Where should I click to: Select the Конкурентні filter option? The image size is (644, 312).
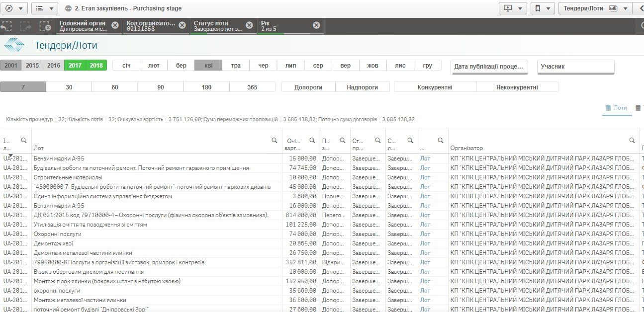(435, 87)
